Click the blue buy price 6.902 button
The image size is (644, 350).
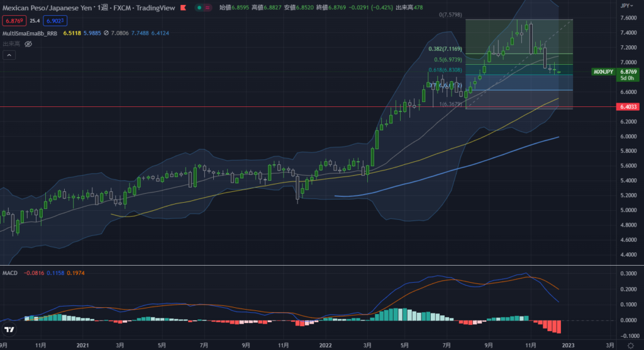55,22
